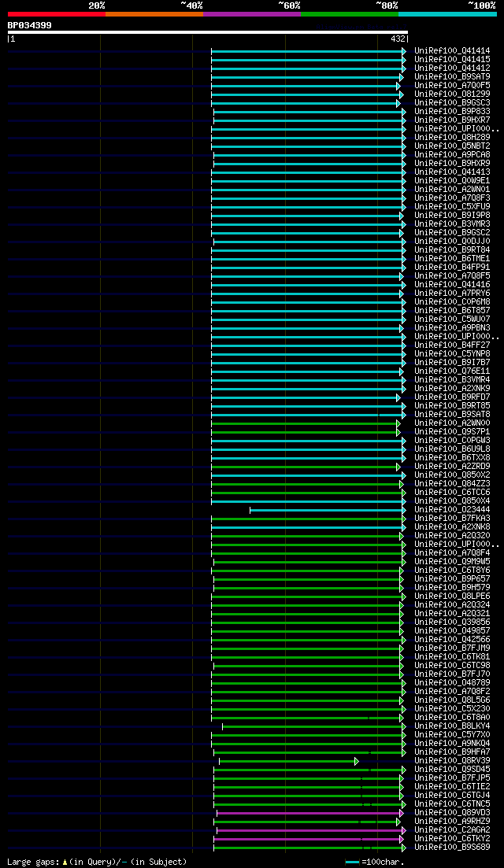
Task: Click the purple alignment bar for UniRef100_C6TKY2
Action: click(x=307, y=839)
